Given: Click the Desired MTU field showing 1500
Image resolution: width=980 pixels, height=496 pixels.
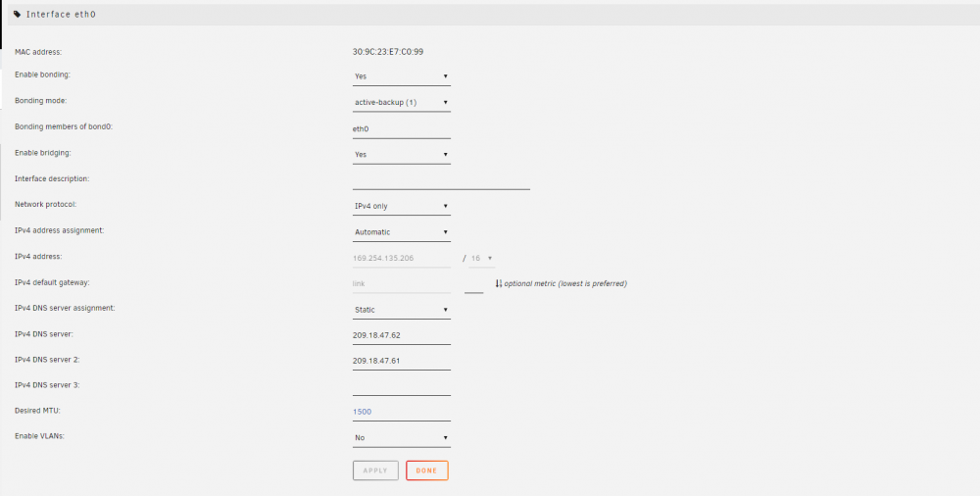Looking at the screenshot, I should pos(401,412).
